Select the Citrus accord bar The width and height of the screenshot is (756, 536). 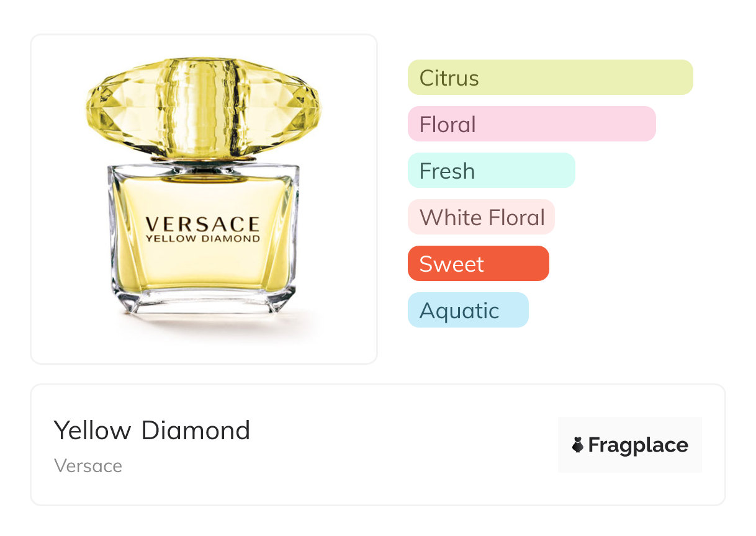(550, 78)
